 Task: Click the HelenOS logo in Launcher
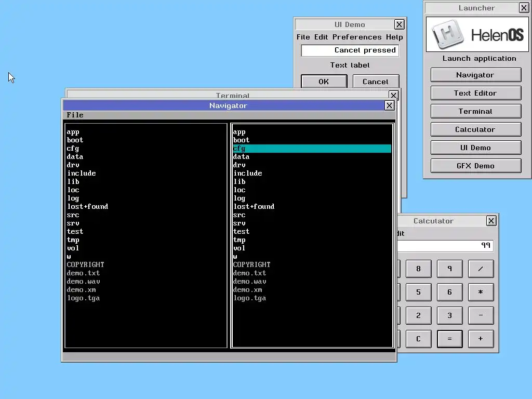click(477, 35)
